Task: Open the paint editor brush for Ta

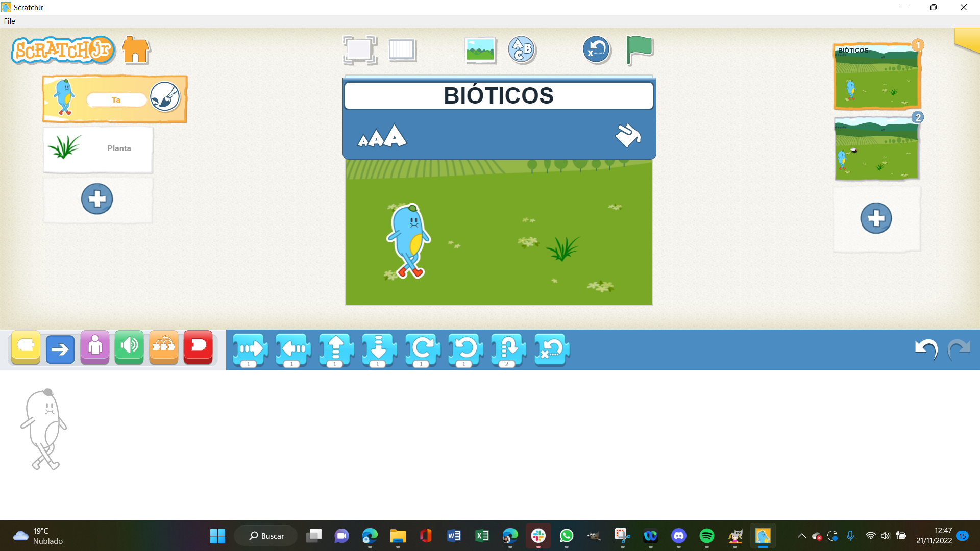Action: tap(165, 96)
